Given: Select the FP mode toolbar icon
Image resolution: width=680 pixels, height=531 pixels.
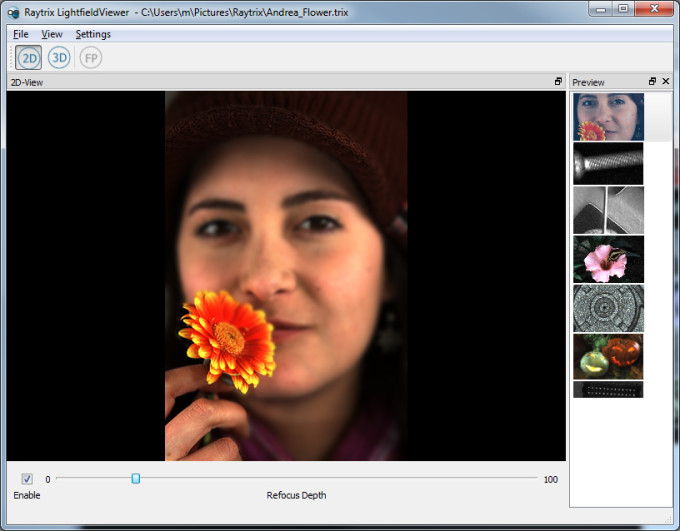Looking at the screenshot, I should 91,58.
